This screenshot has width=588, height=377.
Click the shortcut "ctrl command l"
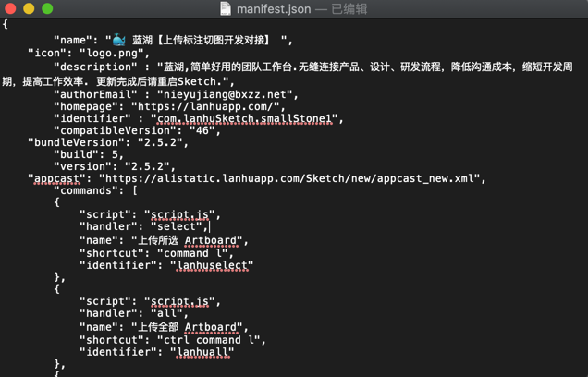pos(209,340)
